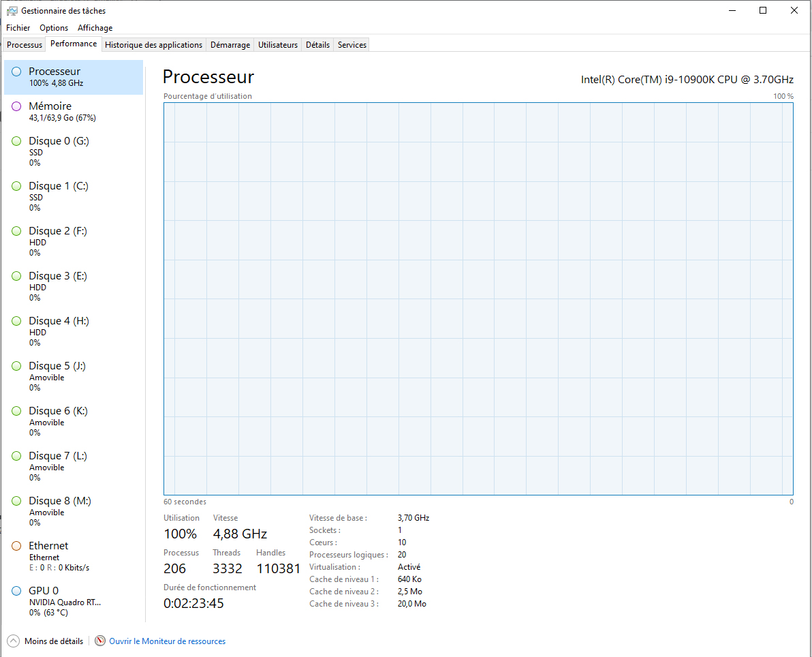The height and width of the screenshot is (657, 812).
Task: Select Disque 0 (G:) SSD icon
Action: click(16, 141)
